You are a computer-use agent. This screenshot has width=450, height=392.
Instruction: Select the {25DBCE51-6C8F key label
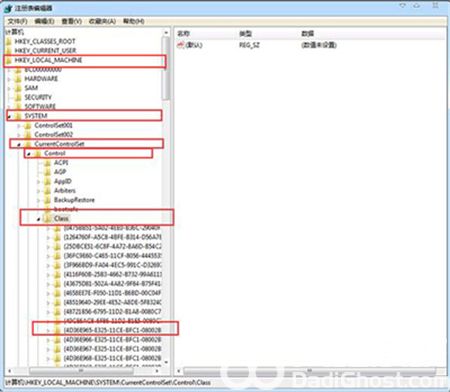[113, 247]
